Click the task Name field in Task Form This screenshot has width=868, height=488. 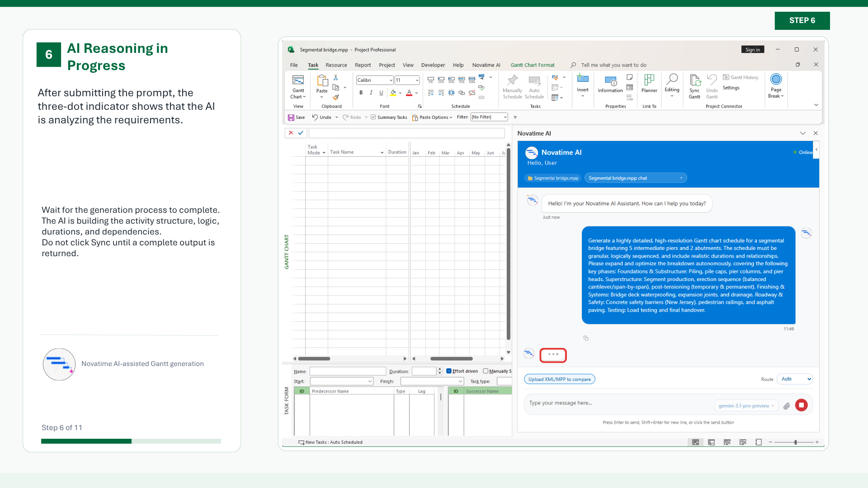pos(348,371)
